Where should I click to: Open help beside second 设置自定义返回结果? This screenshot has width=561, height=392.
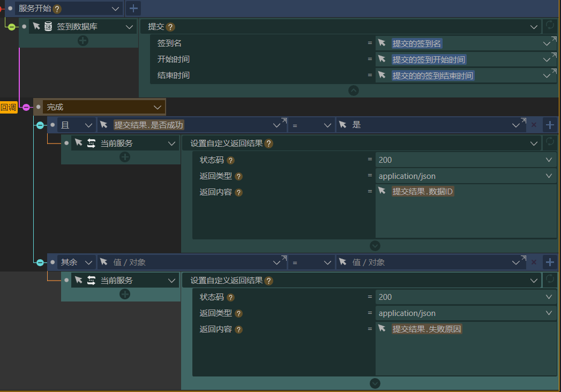click(268, 281)
